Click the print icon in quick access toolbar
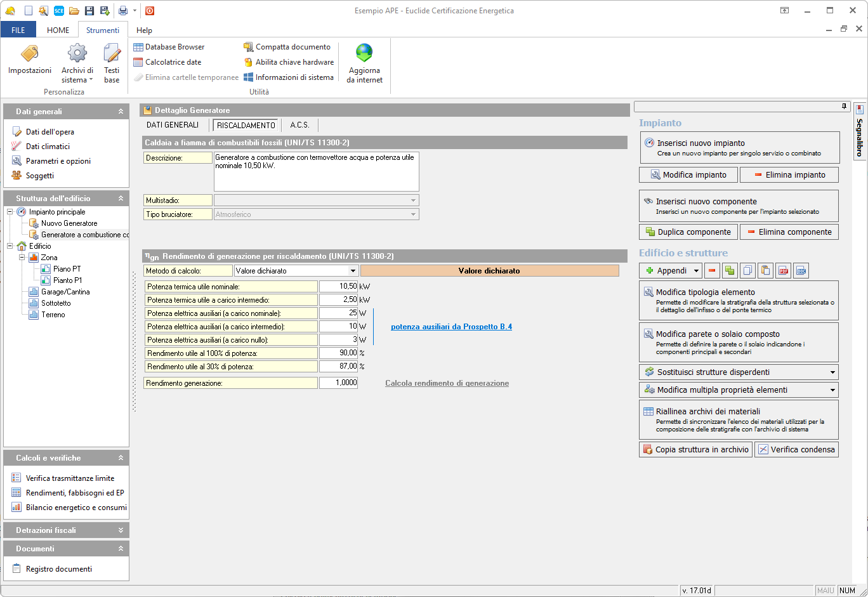The image size is (868, 597). (x=123, y=11)
